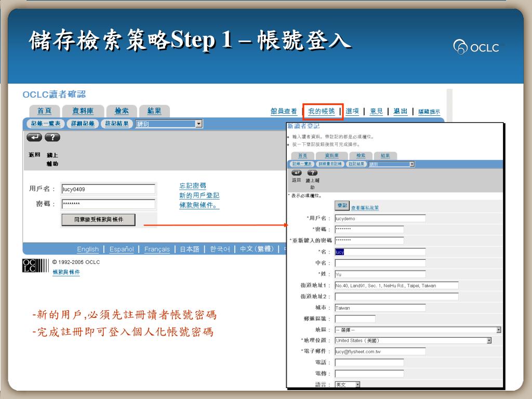This screenshot has height=399, width=532.
Task: Click the OCLC logo in the slide header
Action: (x=476, y=47)
